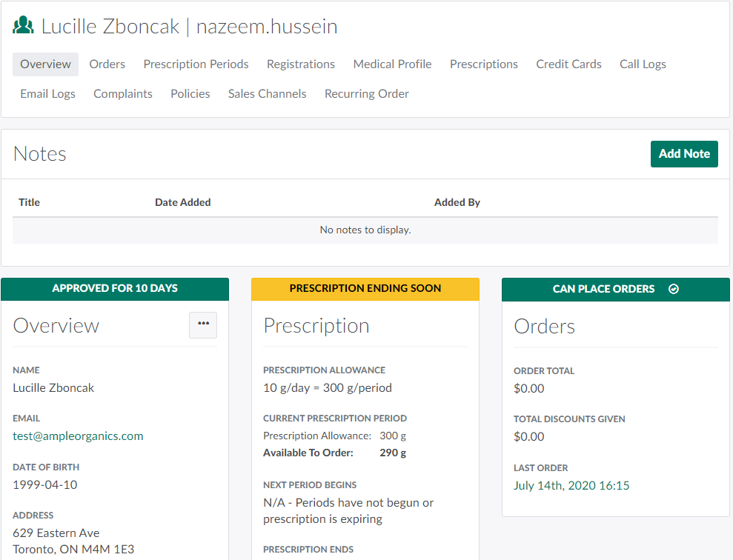Viewport: 733px width, 560px height.
Task: Click the client group icon beside Lucille Zboncak
Action: 24,27
